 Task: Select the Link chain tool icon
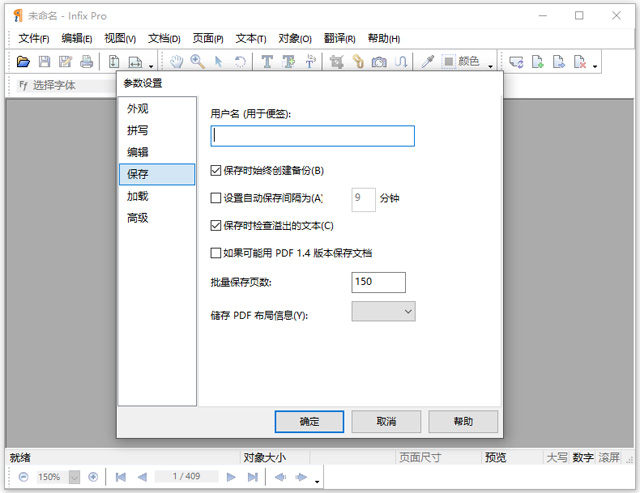[x=358, y=62]
